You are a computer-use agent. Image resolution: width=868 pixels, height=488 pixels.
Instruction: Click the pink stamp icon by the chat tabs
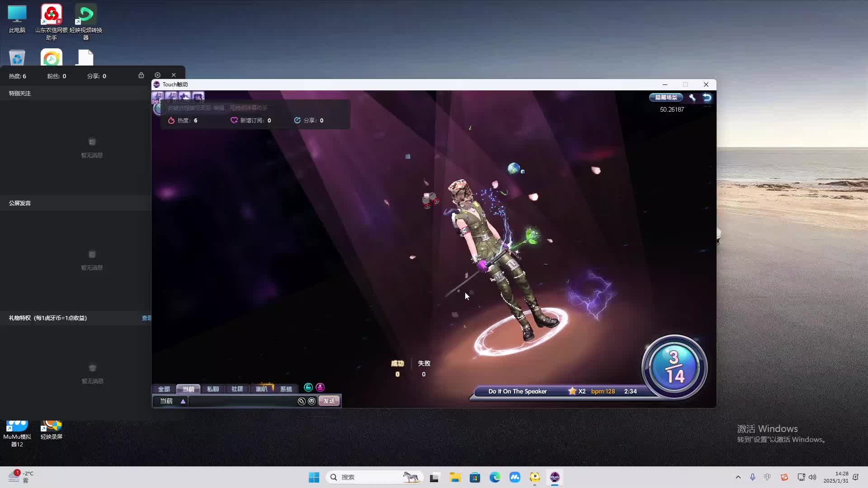(x=320, y=388)
